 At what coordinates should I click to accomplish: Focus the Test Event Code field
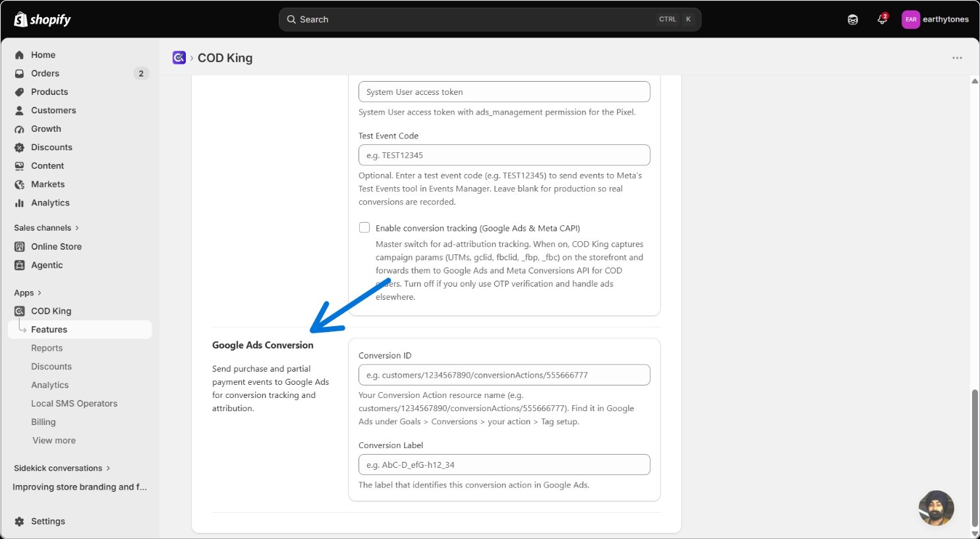coord(504,155)
